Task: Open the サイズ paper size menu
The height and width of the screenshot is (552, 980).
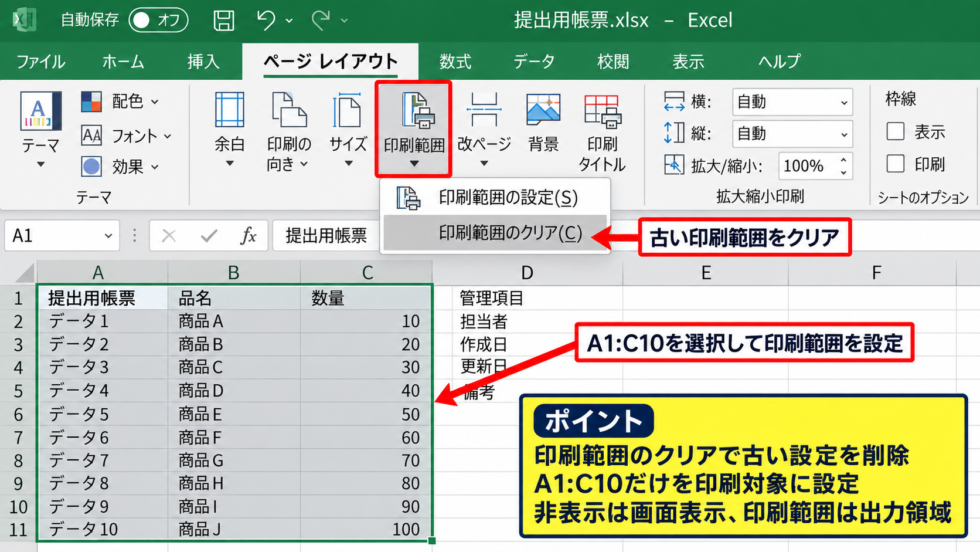Action: click(348, 130)
